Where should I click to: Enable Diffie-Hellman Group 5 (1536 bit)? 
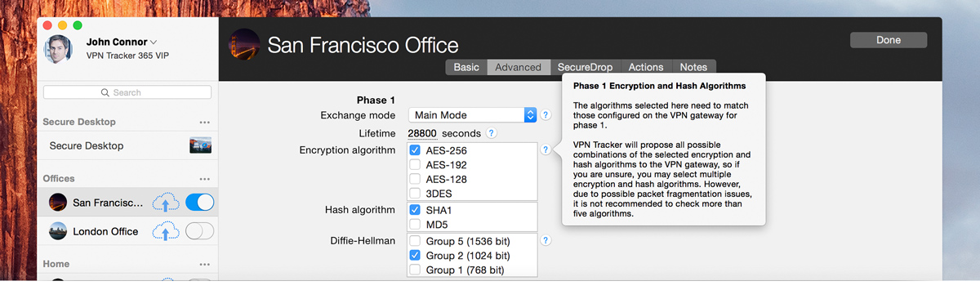click(x=415, y=241)
